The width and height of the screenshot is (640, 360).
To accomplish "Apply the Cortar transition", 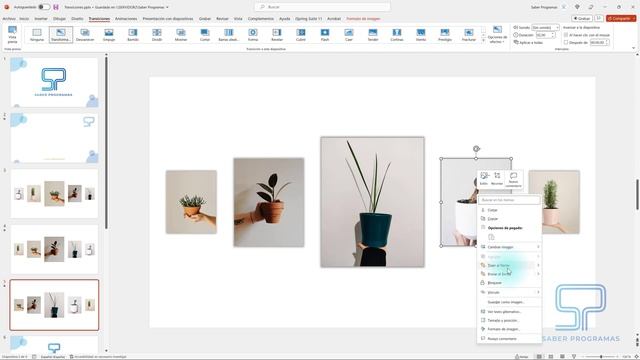I will pyautogui.click(x=205, y=35).
